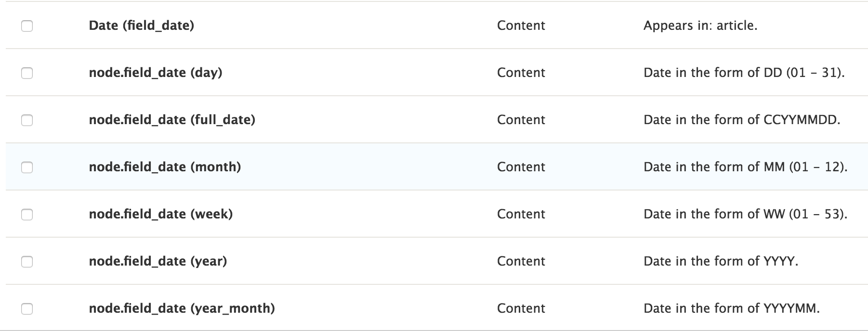Click the node.field_date (full_date) label
This screenshot has height=331, width=868.
[173, 120]
